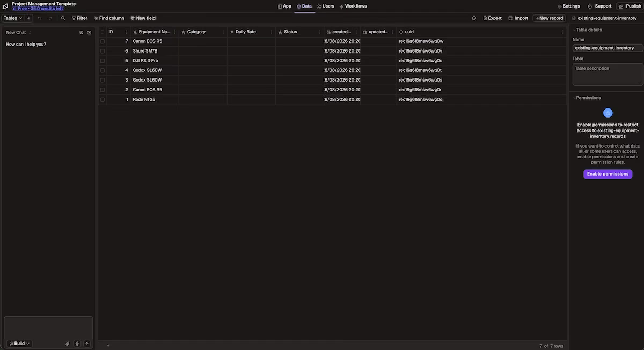Open the uuid column options dots

(x=562, y=32)
